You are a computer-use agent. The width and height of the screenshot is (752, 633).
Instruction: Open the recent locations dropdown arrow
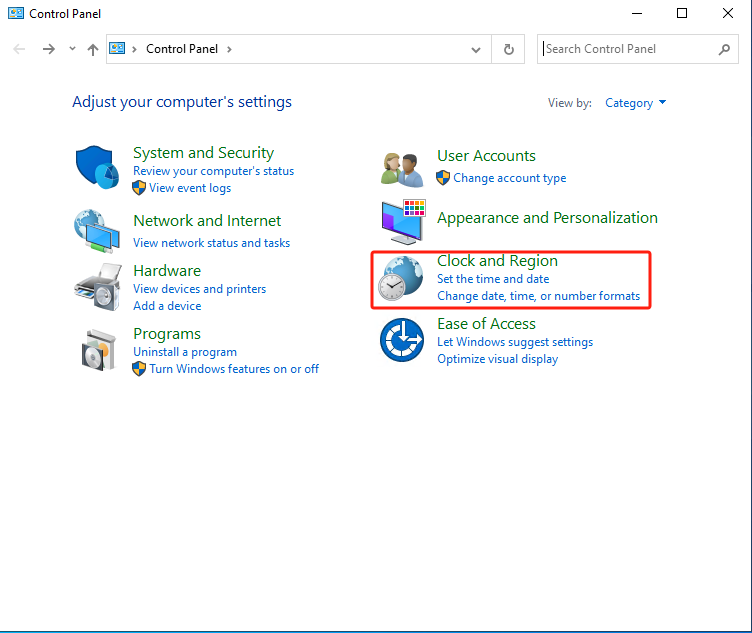tap(72, 49)
